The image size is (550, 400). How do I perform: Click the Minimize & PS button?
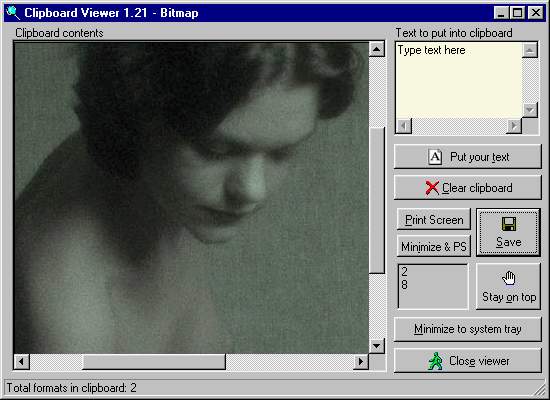click(434, 246)
